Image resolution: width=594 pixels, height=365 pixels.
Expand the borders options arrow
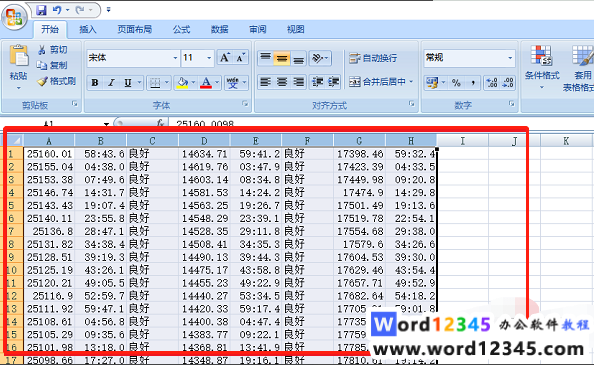click(x=166, y=83)
